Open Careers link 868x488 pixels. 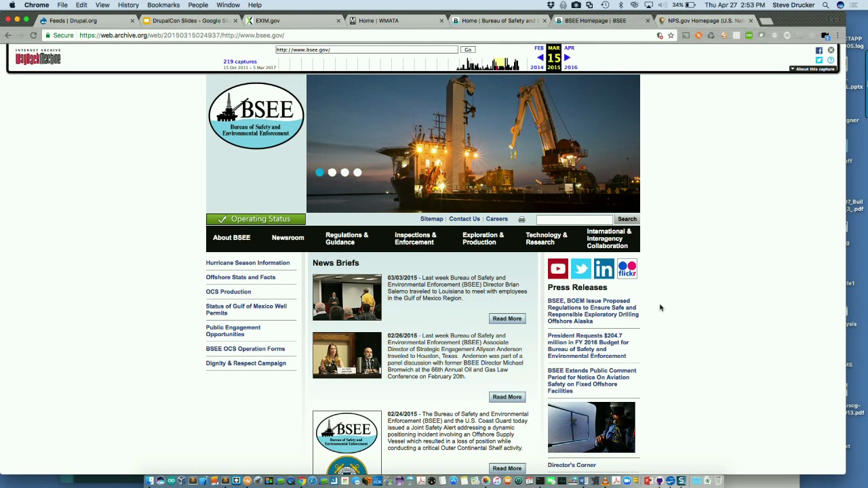point(496,219)
